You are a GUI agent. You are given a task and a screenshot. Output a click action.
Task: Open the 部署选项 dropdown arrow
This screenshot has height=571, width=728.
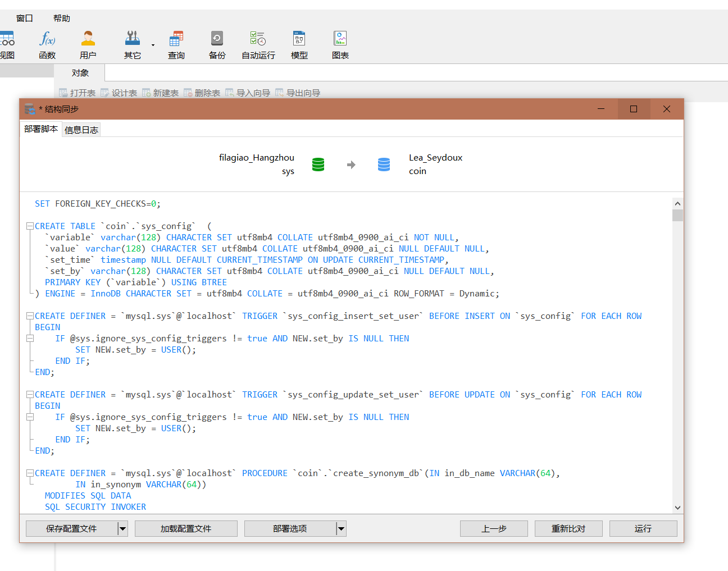click(341, 528)
